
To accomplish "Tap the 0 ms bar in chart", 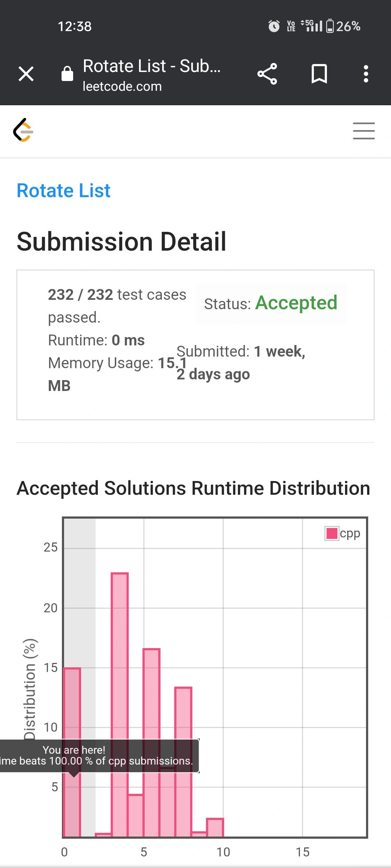I will tap(72, 752).
